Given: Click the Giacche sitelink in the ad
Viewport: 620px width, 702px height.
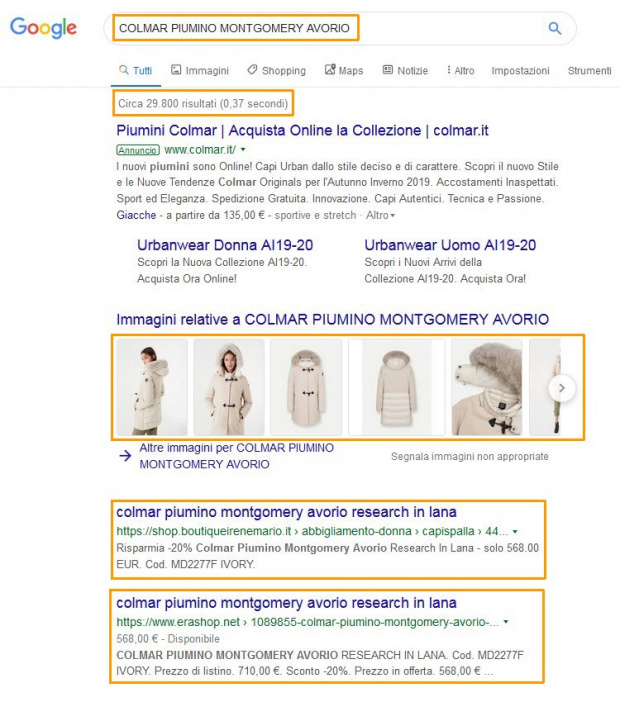Looking at the screenshot, I should point(136,215).
